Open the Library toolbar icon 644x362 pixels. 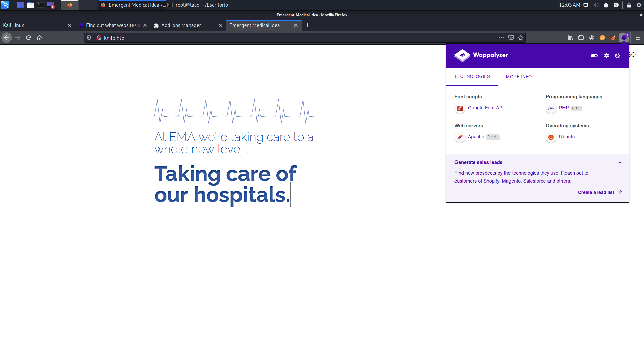click(570, 38)
